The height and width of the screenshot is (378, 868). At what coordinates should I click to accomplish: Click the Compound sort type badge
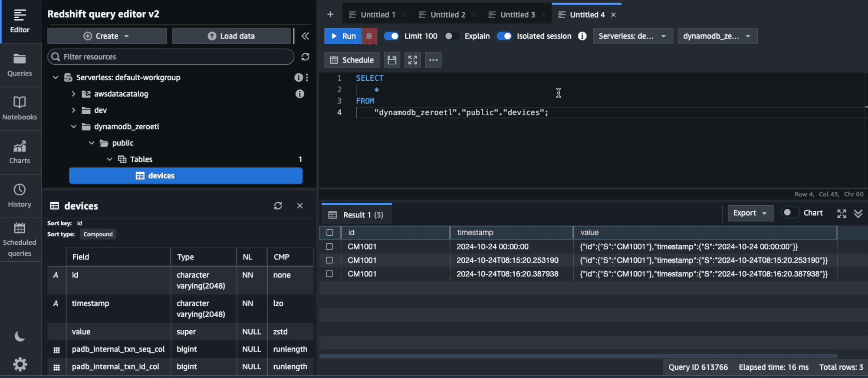point(98,234)
